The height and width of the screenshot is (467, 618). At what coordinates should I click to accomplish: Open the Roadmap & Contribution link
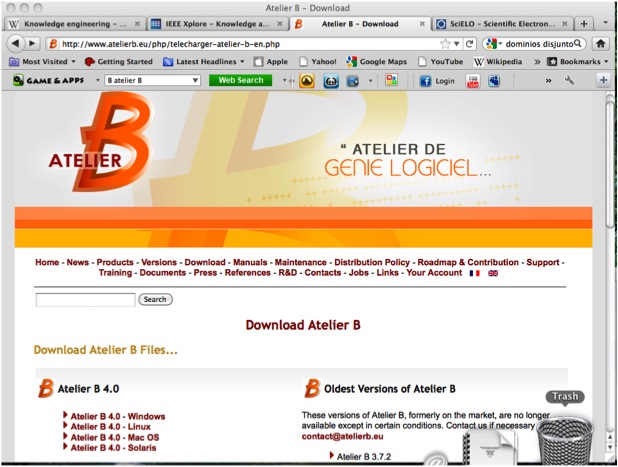468,262
